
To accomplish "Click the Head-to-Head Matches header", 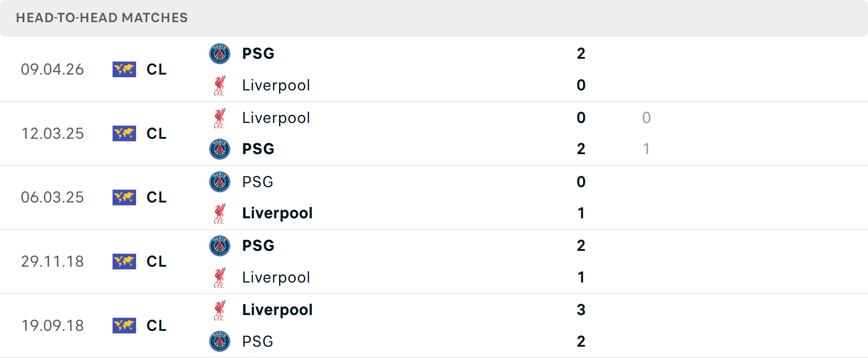I will click(x=102, y=18).
